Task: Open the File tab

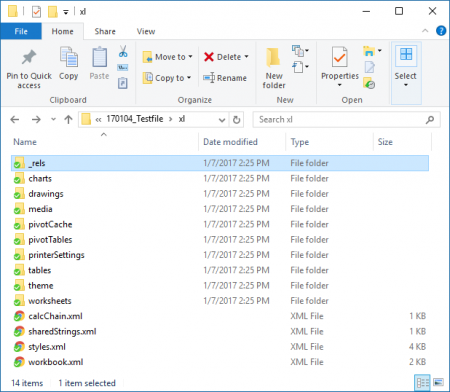Action: pos(21,31)
